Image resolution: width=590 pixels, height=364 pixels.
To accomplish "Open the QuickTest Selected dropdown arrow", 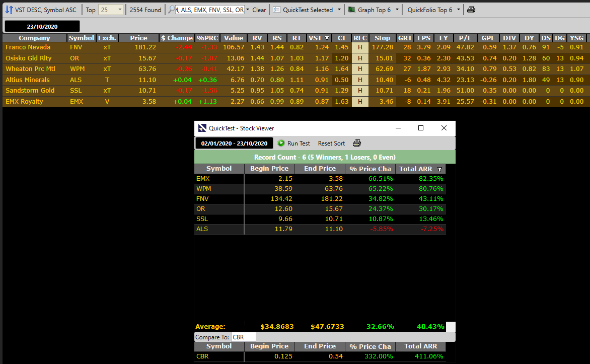I will (339, 10).
